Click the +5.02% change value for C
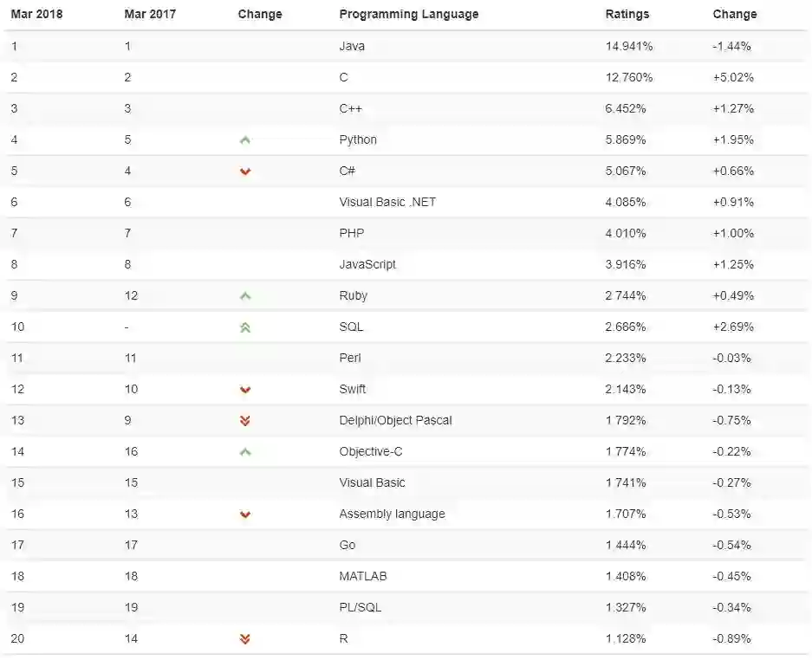Image resolution: width=812 pixels, height=660 pixels. [732, 77]
